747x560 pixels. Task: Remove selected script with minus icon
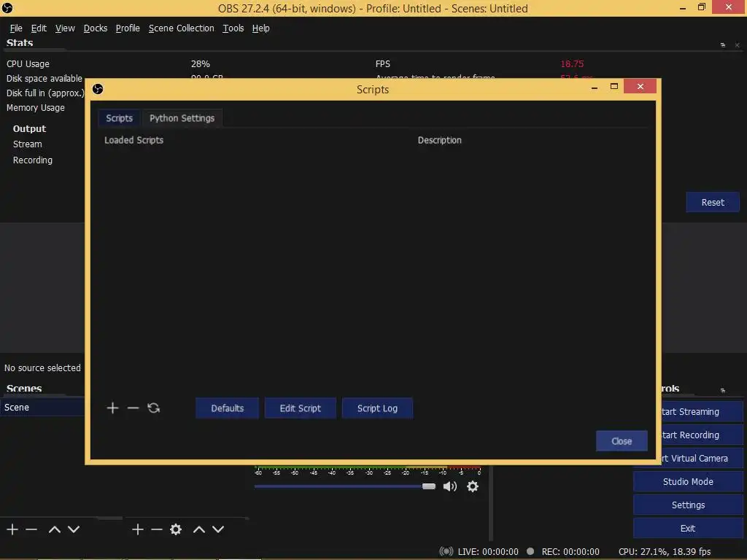pos(133,408)
